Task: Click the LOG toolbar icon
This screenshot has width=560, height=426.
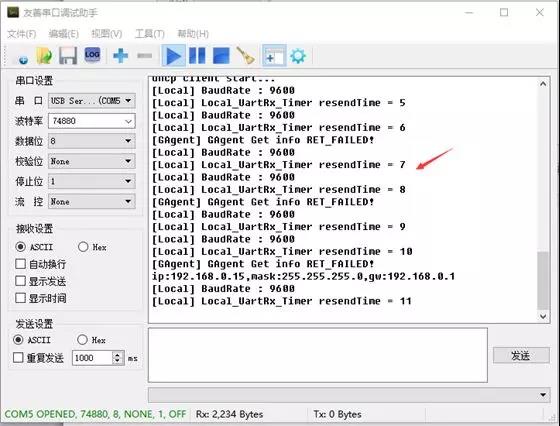Action: click(92, 55)
